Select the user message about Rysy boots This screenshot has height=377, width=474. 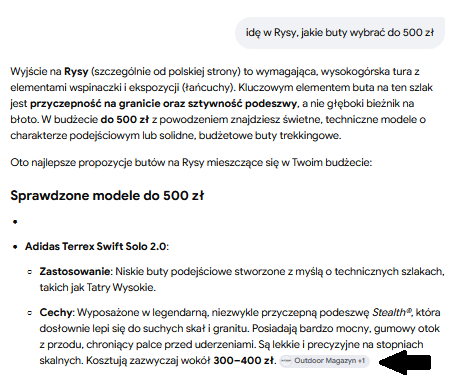340,33
